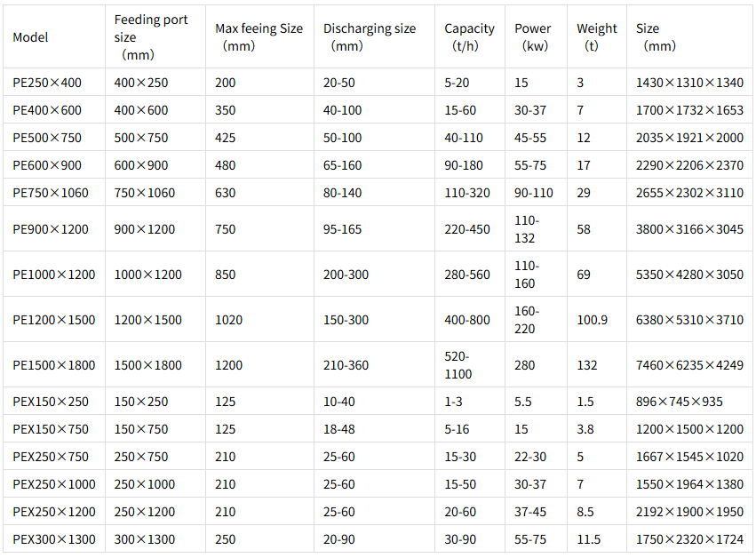Click the Discharging size header

[370, 37]
